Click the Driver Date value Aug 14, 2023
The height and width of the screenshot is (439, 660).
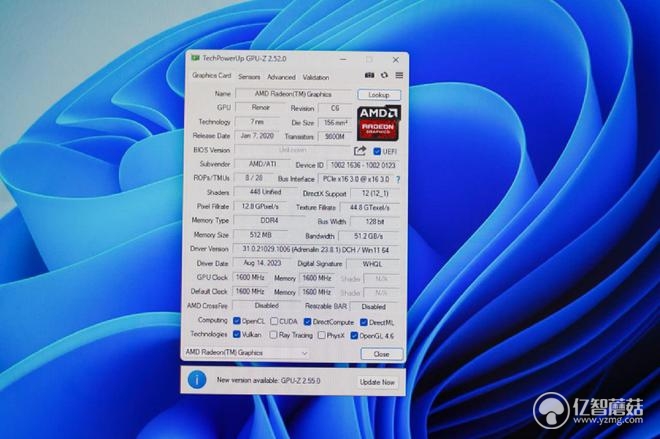(262, 263)
